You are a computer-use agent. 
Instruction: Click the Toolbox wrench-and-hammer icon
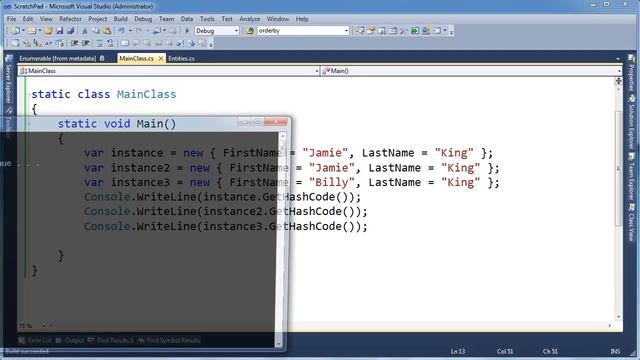404,31
